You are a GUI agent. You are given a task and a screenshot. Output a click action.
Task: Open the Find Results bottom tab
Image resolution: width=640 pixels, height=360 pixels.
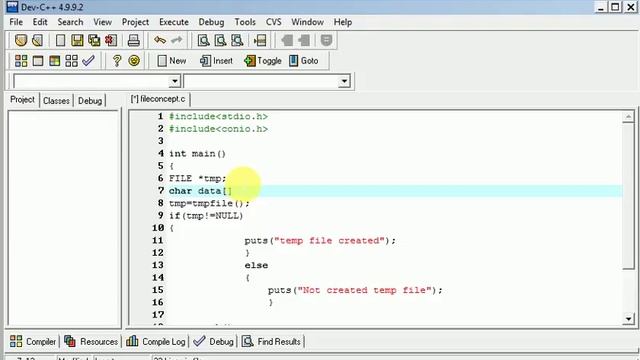[271, 341]
